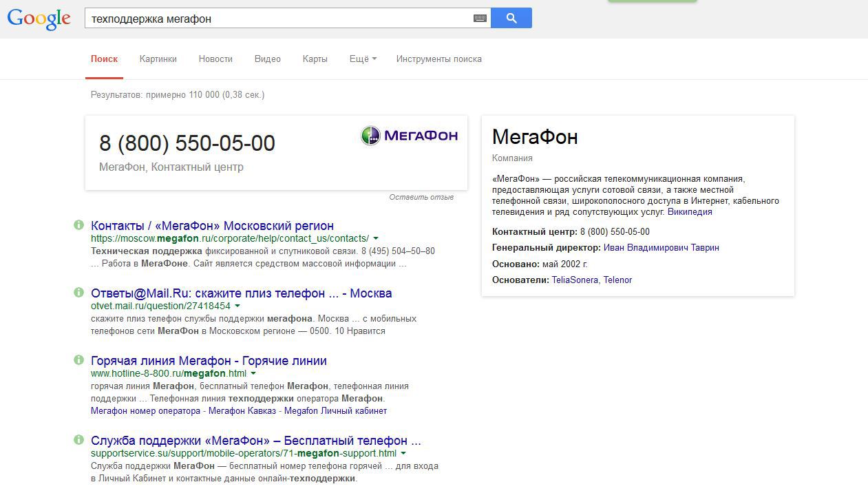Click the otvet.mail.ru/question/27418454 URL text
Image resolution: width=868 pixels, height=502 pixels.
tap(160, 306)
